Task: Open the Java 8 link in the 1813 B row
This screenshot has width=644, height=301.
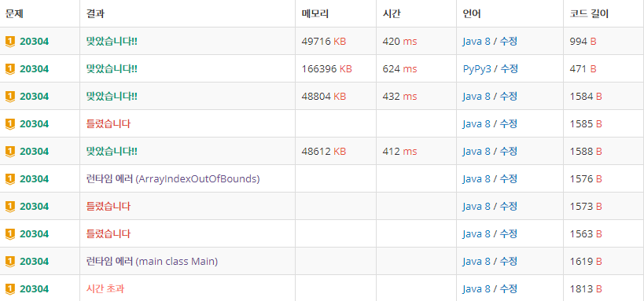Action: click(x=477, y=288)
